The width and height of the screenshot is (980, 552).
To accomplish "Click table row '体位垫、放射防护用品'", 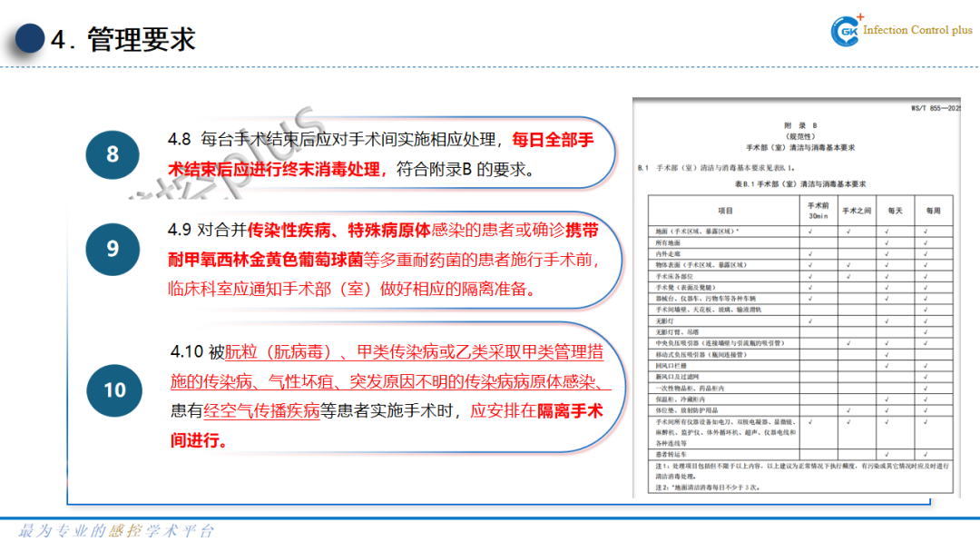I will (800, 410).
